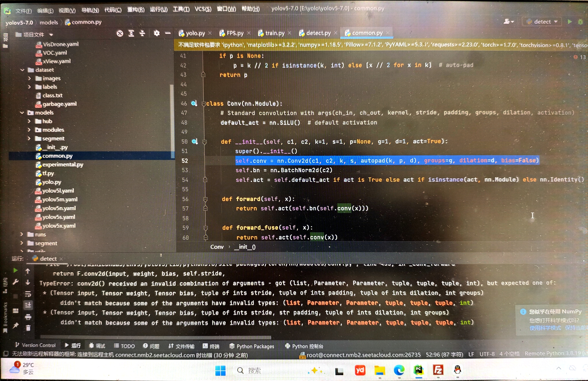
Task: Open the VCS menu
Action: (x=203, y=9)
